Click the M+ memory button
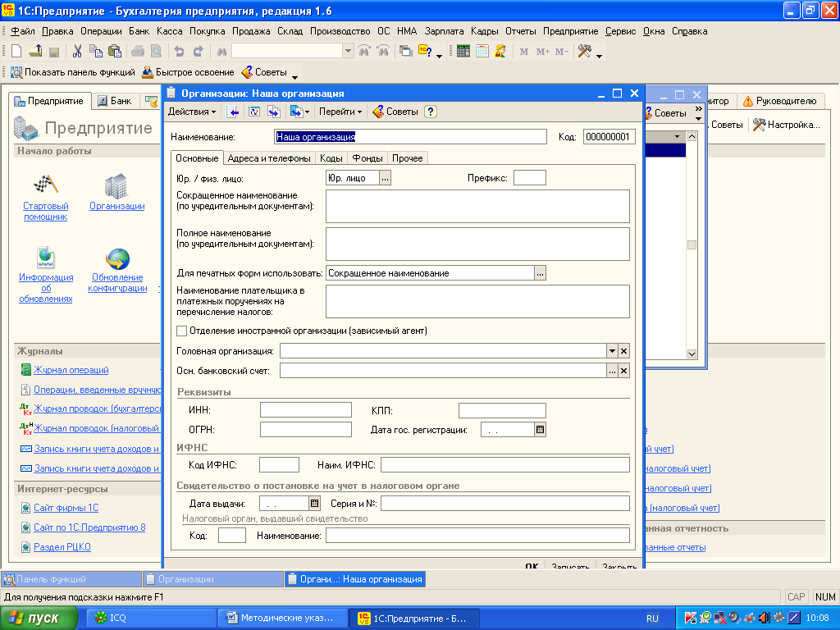The image size is (840, 630). point(543,52)
